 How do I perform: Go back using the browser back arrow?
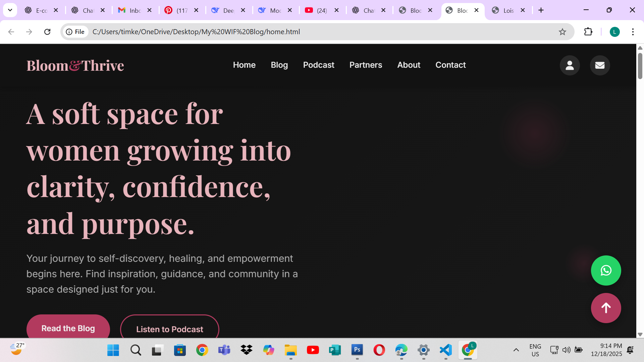(11, 32)
